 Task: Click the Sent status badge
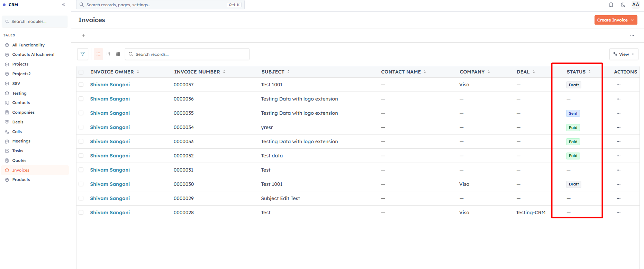(573, 113)
